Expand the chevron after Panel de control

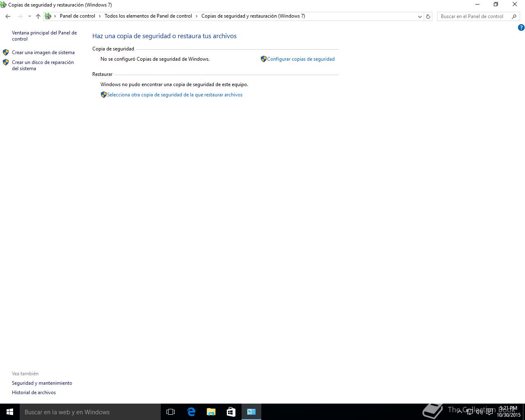100,16
